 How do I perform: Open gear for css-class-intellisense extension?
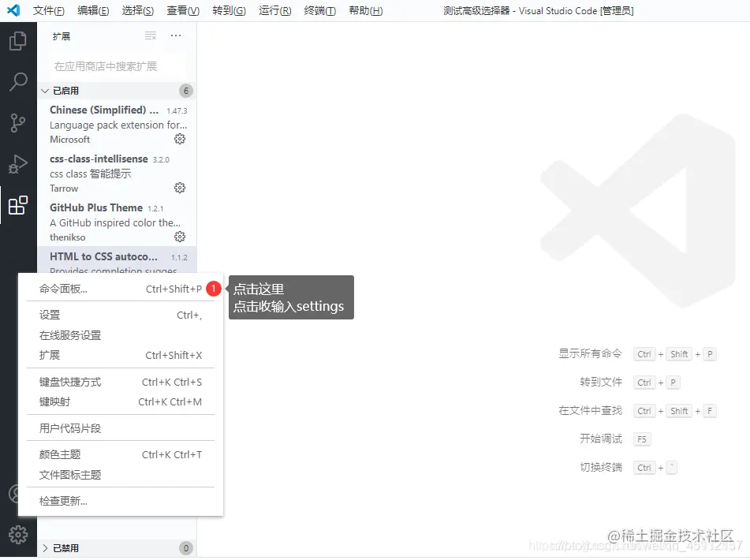180,188
